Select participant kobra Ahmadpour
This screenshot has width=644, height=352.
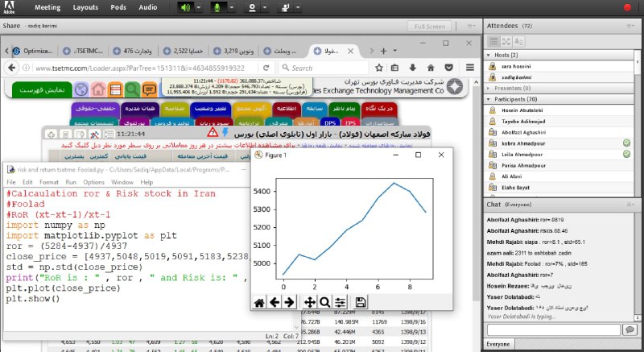[559, 143]
